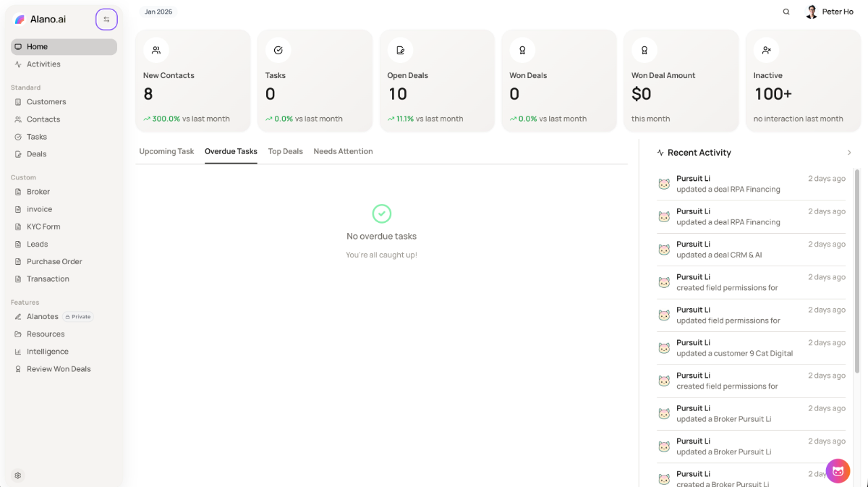Go to Activities in the sidebar
868x487 pixels.
coord(43,64)
